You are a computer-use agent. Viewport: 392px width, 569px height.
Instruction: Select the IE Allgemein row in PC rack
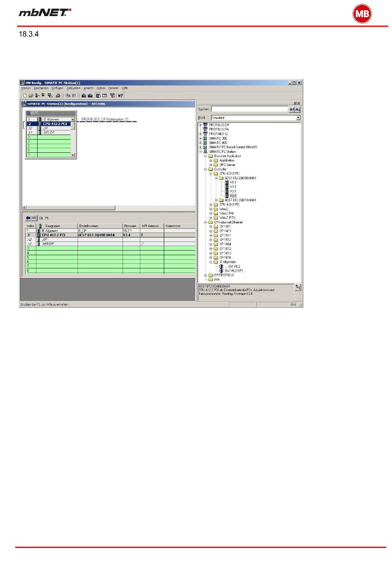tap(49, 119)
